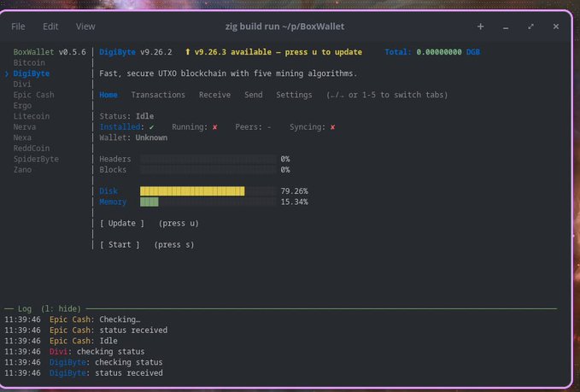Open the Edit menu
580x392 pixels.
[50, 26]
